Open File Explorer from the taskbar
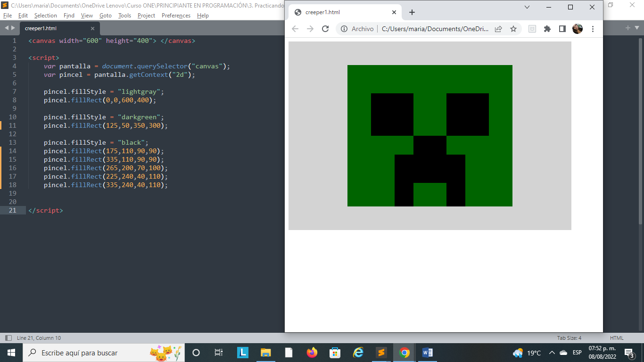 [x=266, y=353]
